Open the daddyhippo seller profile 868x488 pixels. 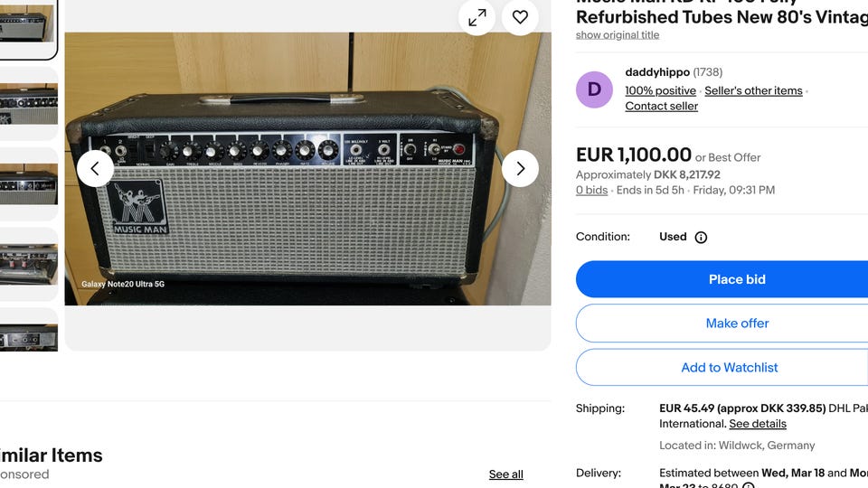pyautogui.click(x=657, y=72)
